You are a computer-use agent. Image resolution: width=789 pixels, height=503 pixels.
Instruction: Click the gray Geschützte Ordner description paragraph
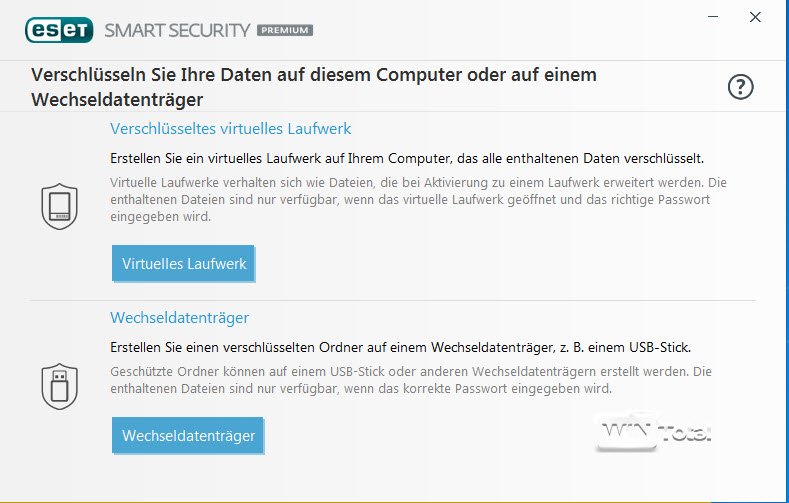(410, 379)
